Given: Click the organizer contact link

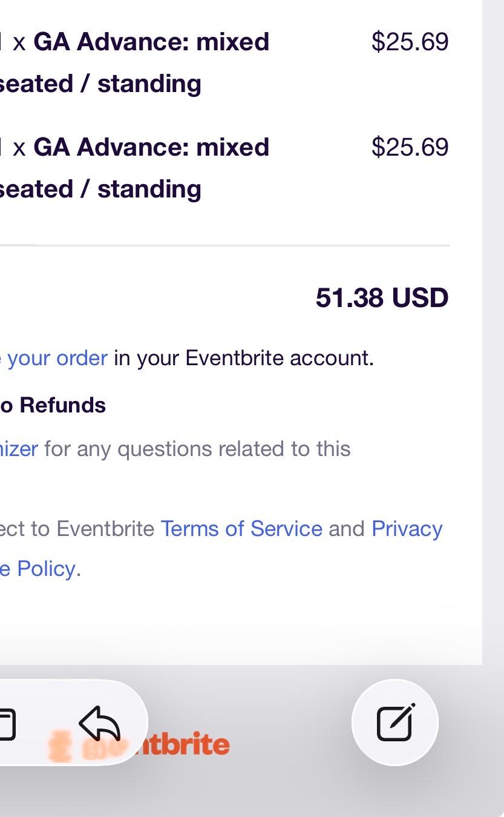Looking at the screenshot, I should (18, 449).
